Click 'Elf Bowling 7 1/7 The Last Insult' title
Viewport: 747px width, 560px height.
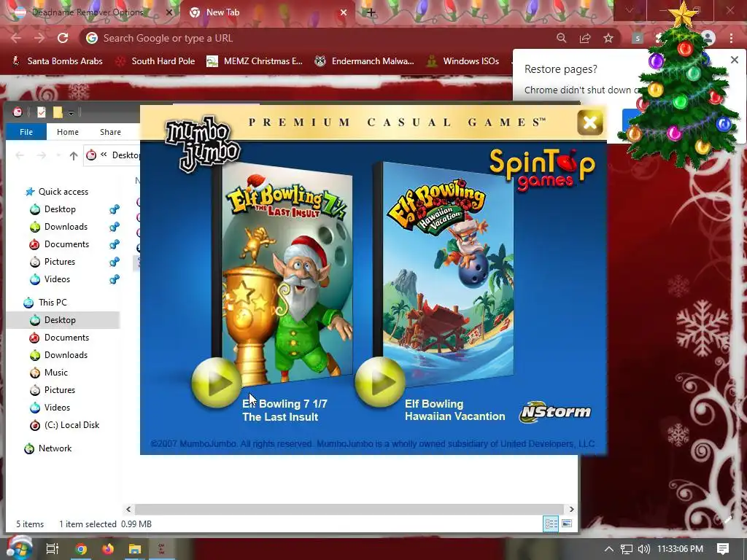tap(285, 411)
